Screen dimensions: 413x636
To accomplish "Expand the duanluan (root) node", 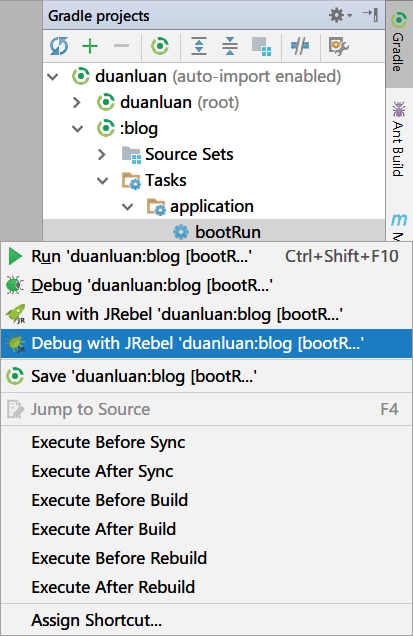I will pos(77,102).
